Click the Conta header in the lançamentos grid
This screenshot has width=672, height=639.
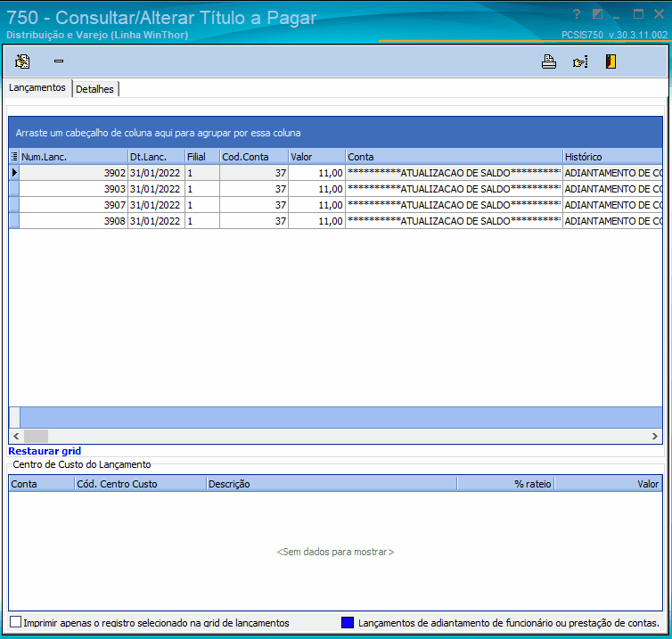(455, 157)
